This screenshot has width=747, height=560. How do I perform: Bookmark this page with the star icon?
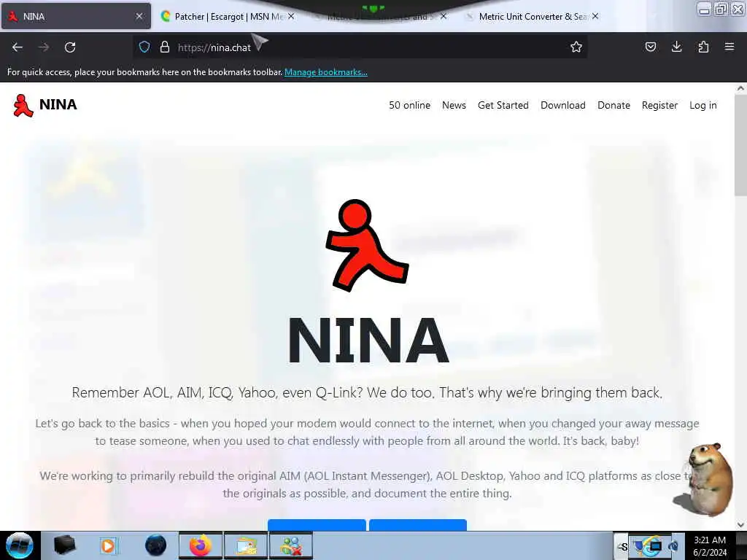pyautogui.click(x=576, y=47)
